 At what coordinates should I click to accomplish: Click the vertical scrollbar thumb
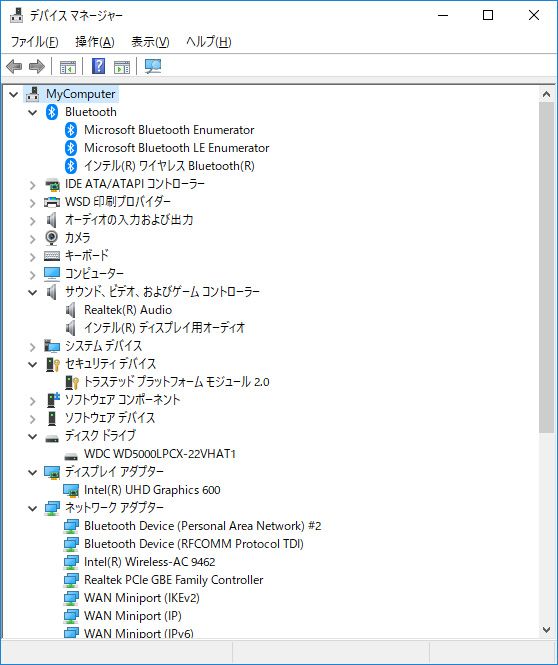(547, 268)
